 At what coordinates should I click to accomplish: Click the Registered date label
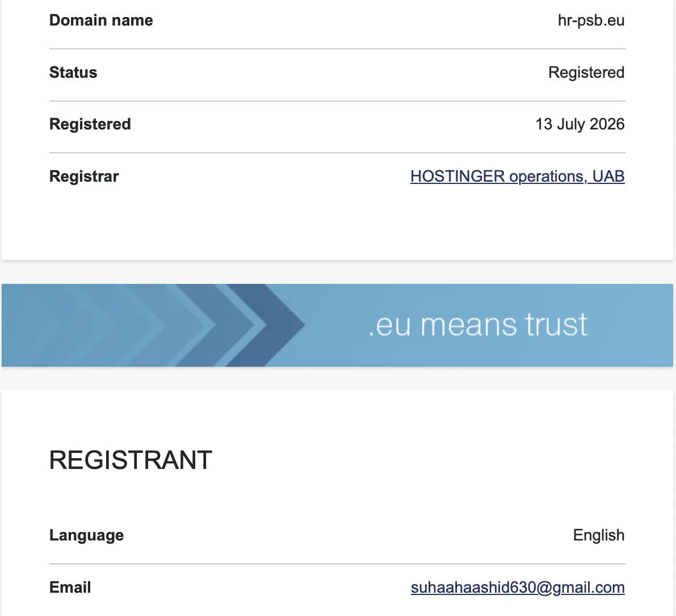point(90,124)
